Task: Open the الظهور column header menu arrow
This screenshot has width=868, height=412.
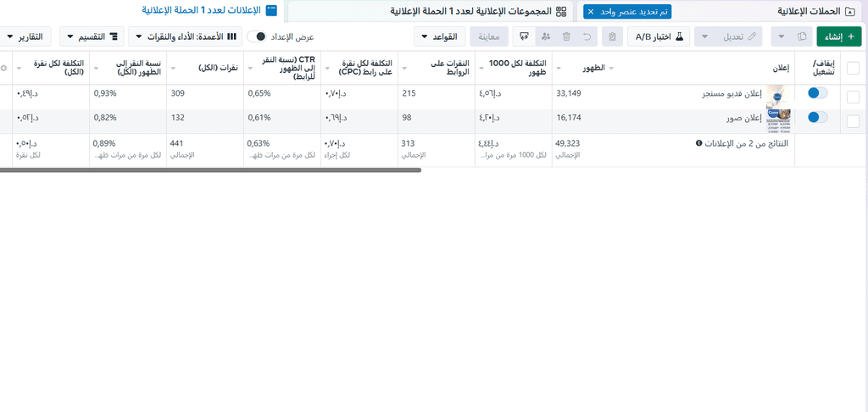Action: pyautogui.click(x=558, y=68)
